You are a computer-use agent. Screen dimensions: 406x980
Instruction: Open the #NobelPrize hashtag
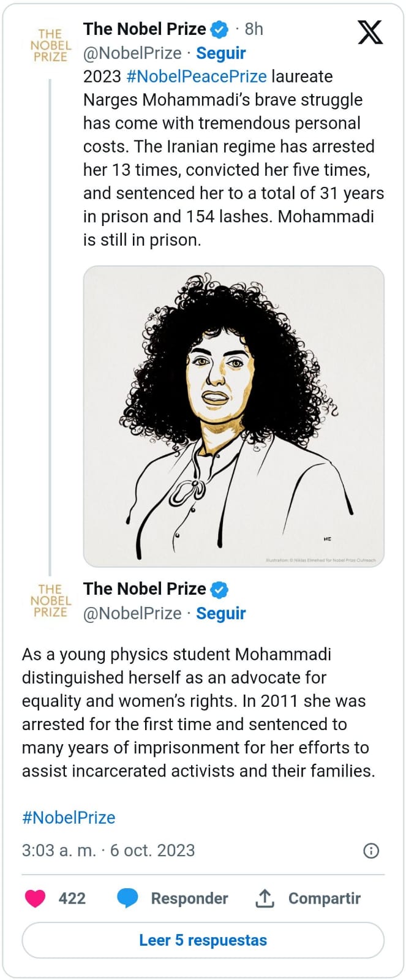point(69,818)
